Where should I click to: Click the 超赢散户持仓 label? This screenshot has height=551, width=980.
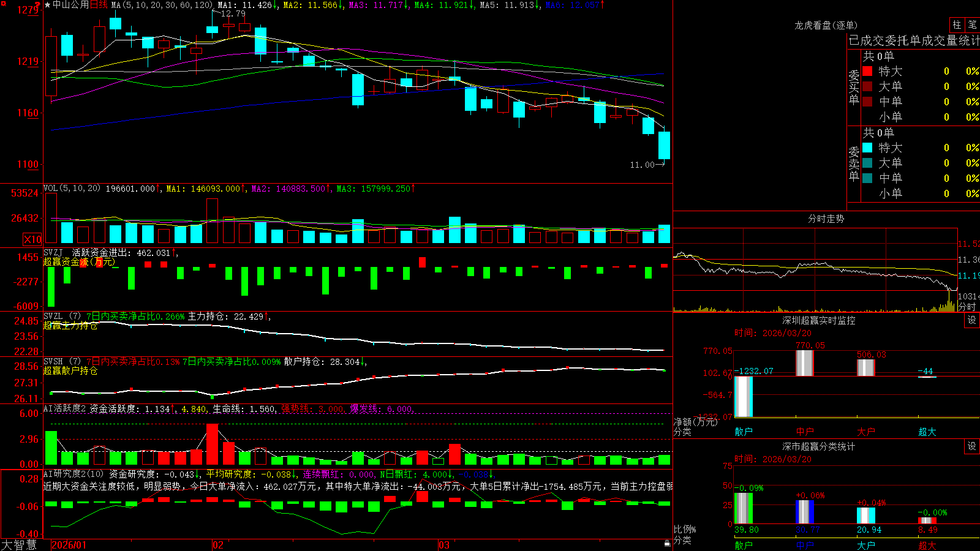(70, 370)
